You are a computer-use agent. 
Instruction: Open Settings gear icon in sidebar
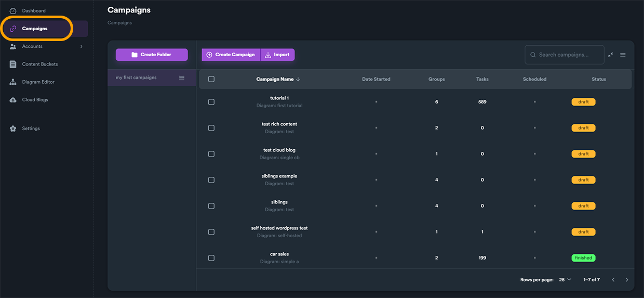(13, 128)
